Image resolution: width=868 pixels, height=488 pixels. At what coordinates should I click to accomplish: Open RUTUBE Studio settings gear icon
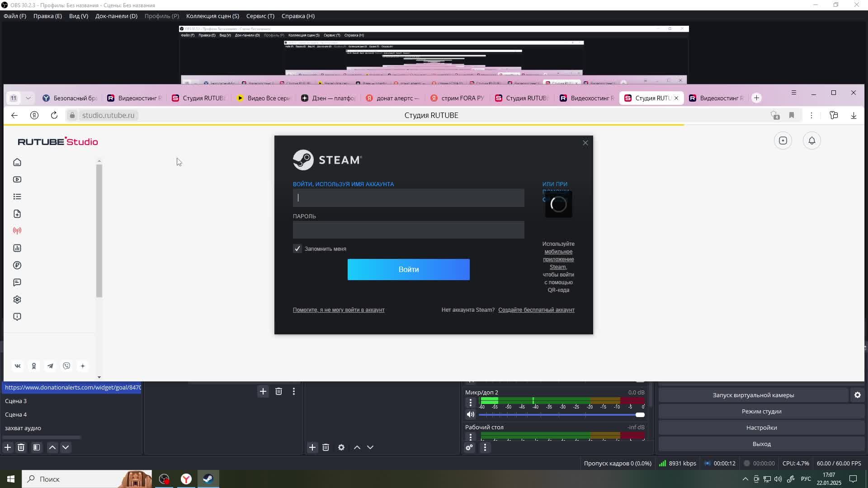pyautogui.click(x=17, y=300)
